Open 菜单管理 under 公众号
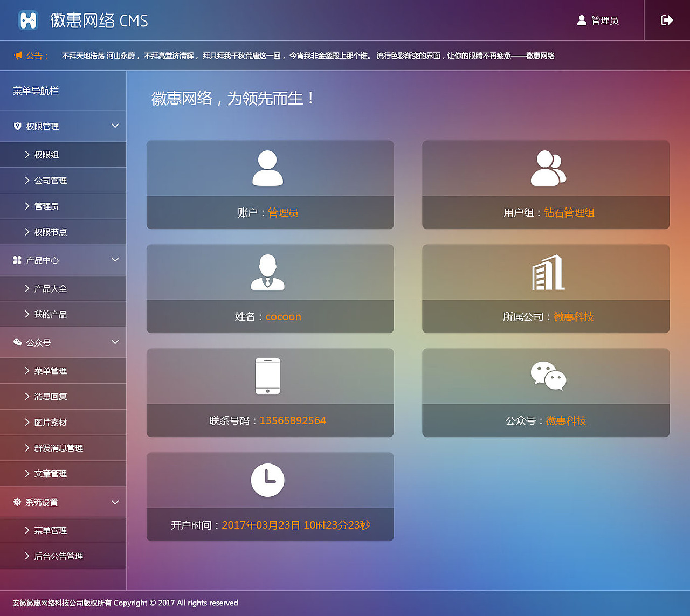This screenshot has width=690, height=616. tap(63, 371)
